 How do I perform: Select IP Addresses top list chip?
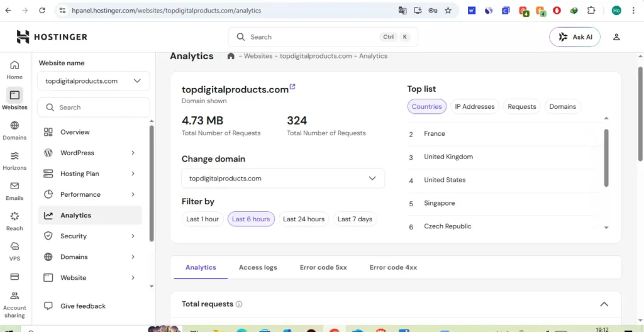coord(475,106)
